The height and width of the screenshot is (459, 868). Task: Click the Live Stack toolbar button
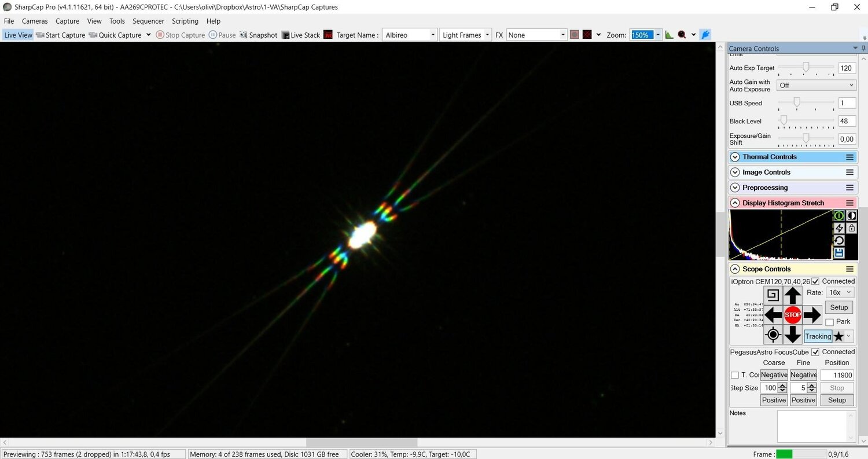coord(301,35)
